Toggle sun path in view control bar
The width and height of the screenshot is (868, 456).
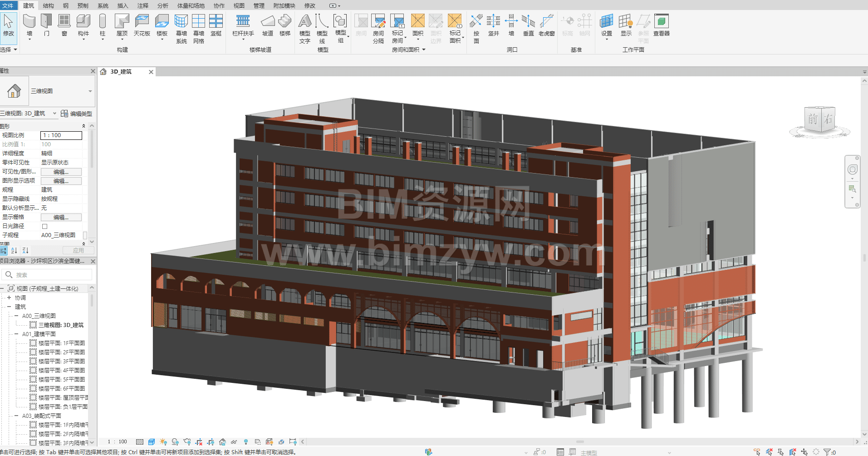163,441
